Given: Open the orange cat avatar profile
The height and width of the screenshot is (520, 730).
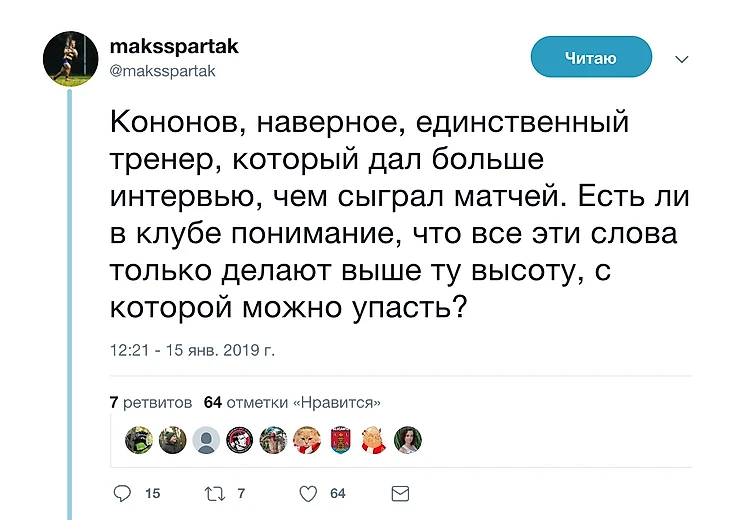Looking at the screenshot, I should tap(306, 440).
